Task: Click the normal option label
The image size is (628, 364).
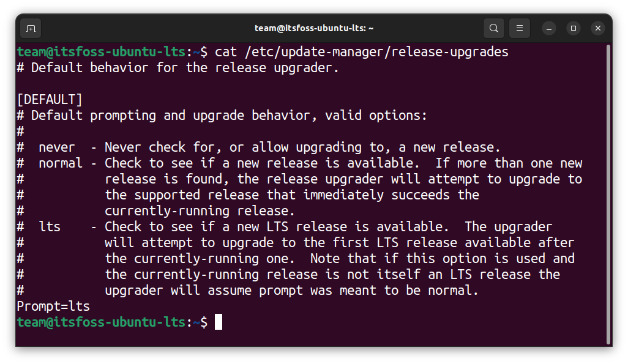Action: 61,163
